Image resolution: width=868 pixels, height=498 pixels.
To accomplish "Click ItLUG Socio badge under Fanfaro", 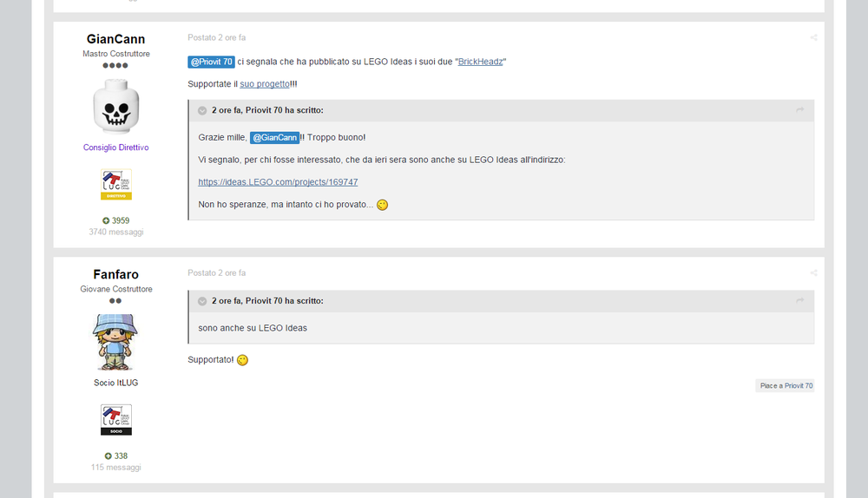I will 116,419.
